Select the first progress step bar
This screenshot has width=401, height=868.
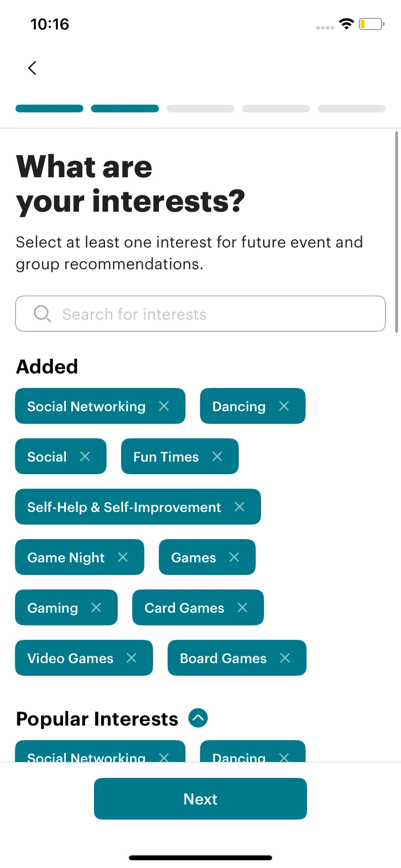pos(49,108)
